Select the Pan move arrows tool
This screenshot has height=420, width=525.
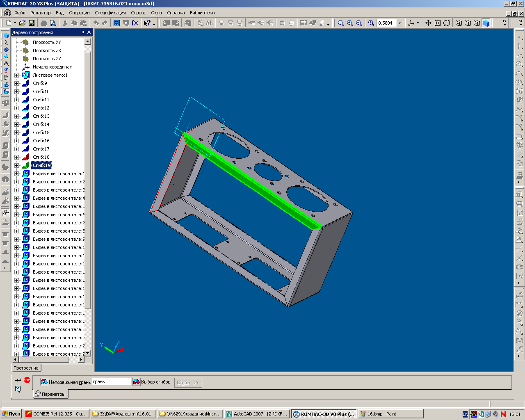(428, 23)
